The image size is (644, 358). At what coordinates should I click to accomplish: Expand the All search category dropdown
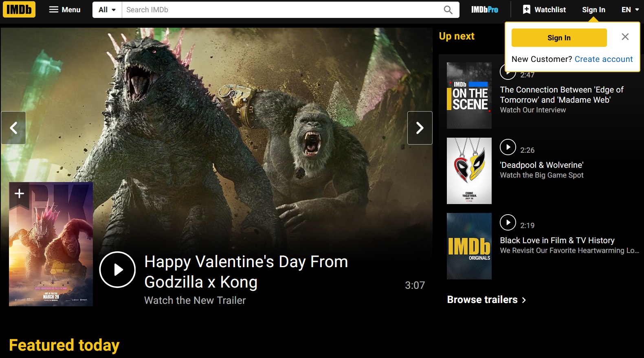point(107,9)
